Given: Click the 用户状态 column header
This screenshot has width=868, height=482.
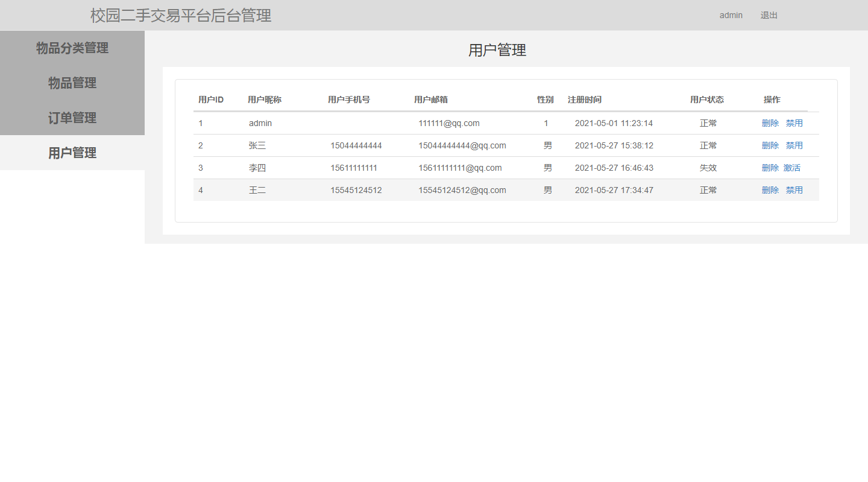Looking at the screenshot, I should pos(707,100).
